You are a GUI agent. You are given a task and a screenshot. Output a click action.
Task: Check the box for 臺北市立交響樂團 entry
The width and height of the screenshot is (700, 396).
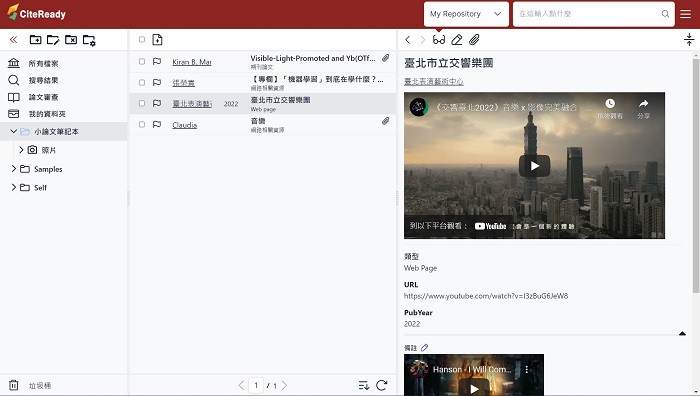(x=142, y=104)
